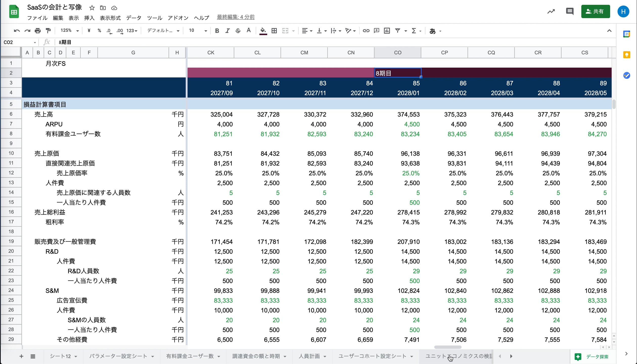Expand the 人員計画 sheet tab menu arrow
The image size is (637, 364).
tap(325, 356)
